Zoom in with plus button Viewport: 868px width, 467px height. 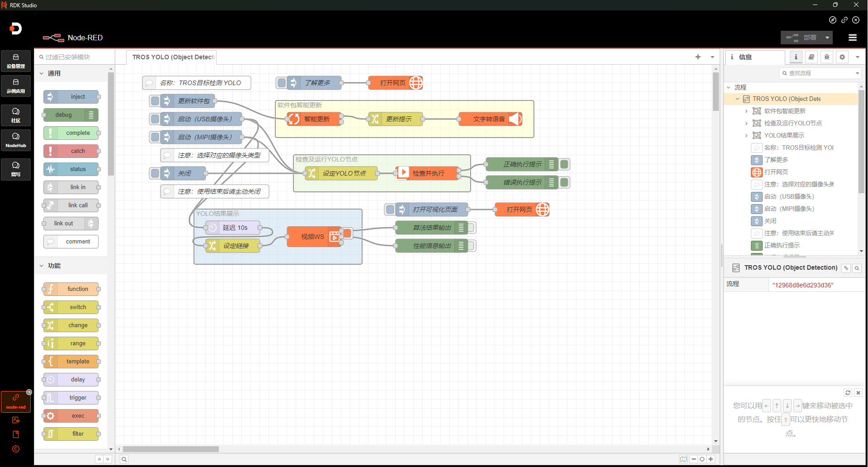[x=711, y=459]
